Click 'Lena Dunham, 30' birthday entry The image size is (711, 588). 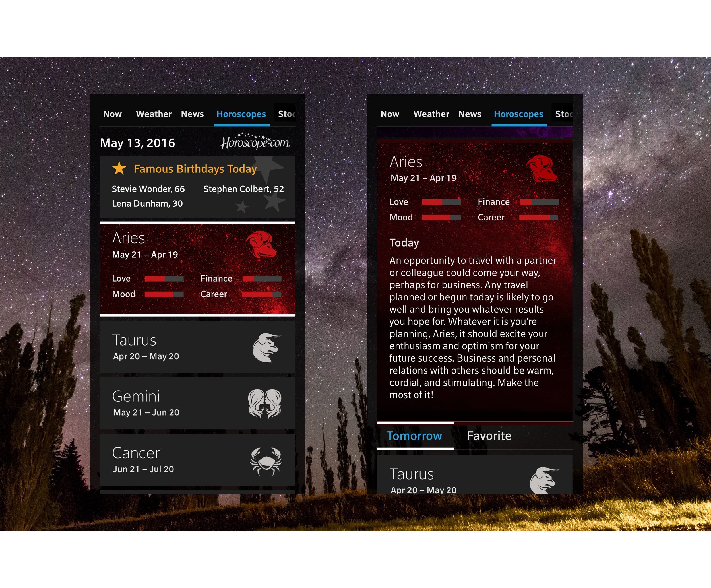tap(147, 204)
